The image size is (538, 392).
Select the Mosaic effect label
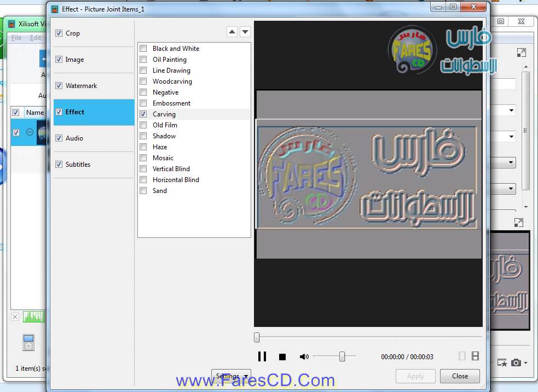pyautogui.click(x=163, y=158)
